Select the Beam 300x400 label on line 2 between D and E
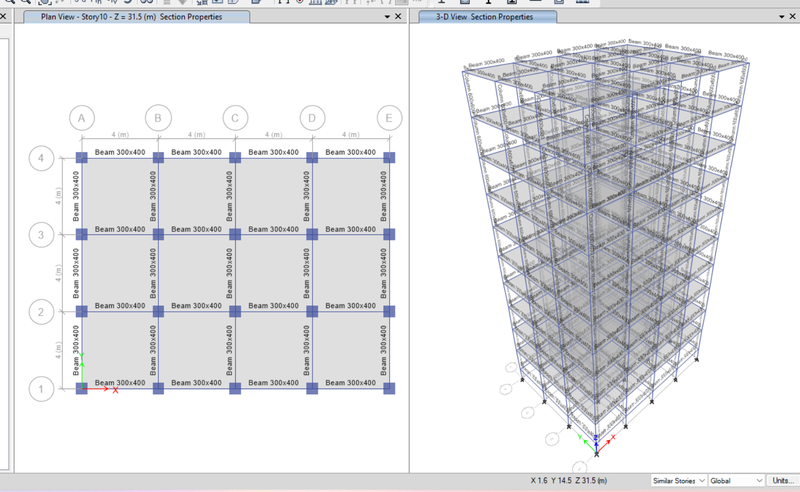The image size is (800, 492). pos(351,306)
